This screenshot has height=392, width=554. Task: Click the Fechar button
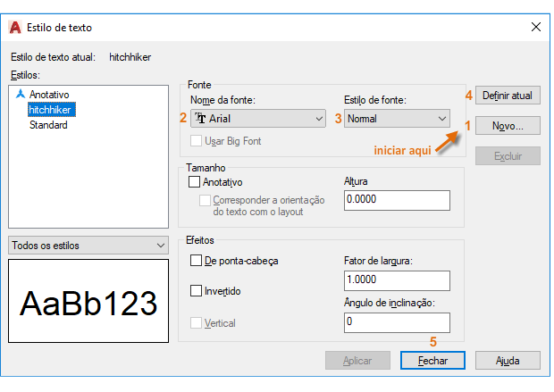click(x=432, y=361)
